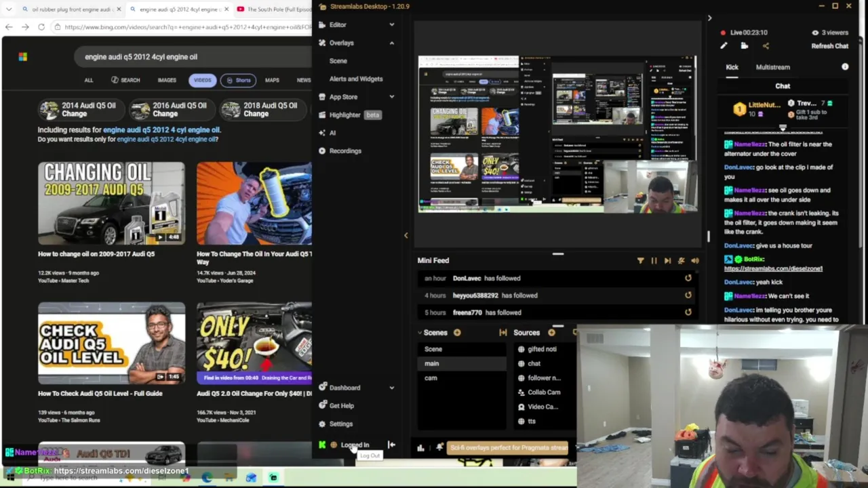Expand the Editor dropdown chevron
Screen dimensions: 868x488
391,24
